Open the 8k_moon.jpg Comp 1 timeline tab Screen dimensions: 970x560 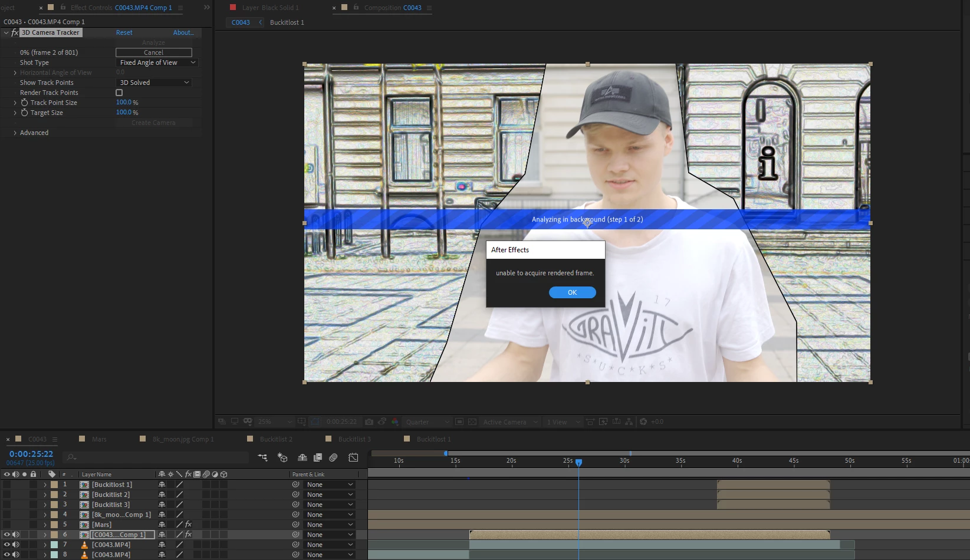point(183,439)
